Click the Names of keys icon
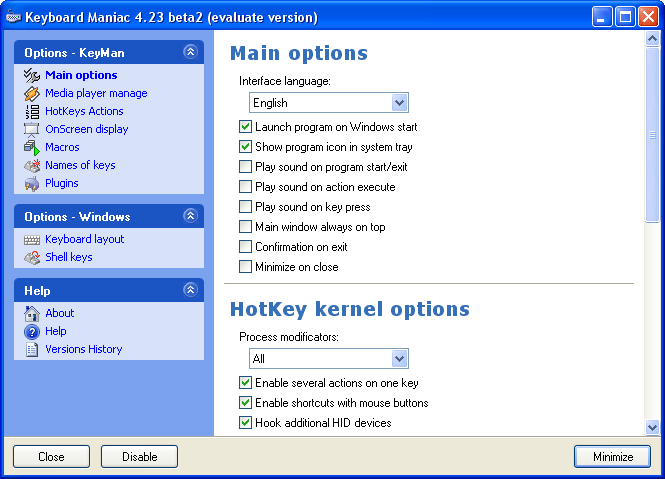 32,165
